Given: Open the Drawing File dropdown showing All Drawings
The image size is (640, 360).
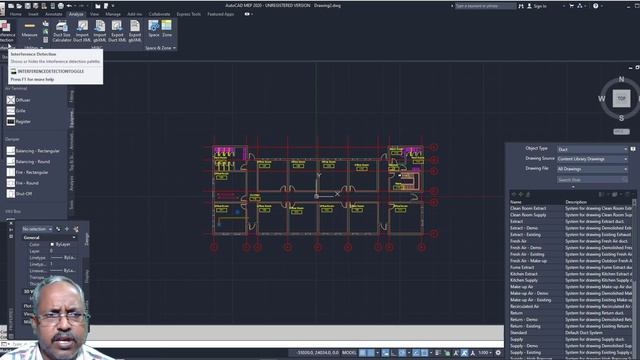Looking at the screenshot, I should click(x=592, y=169).
